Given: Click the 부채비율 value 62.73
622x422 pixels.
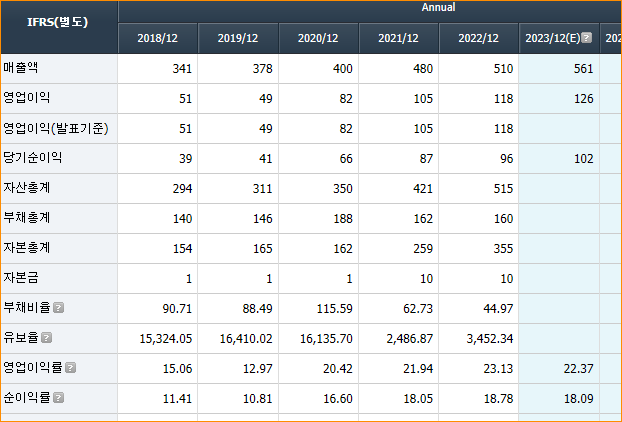Looking at the screenshot, I should (x=418, y=309).
